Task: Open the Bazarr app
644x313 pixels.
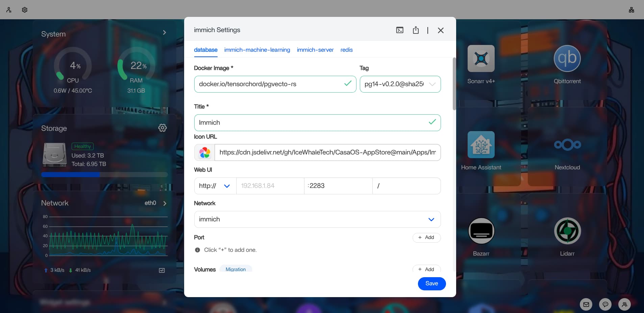Action: click(481, 231)
